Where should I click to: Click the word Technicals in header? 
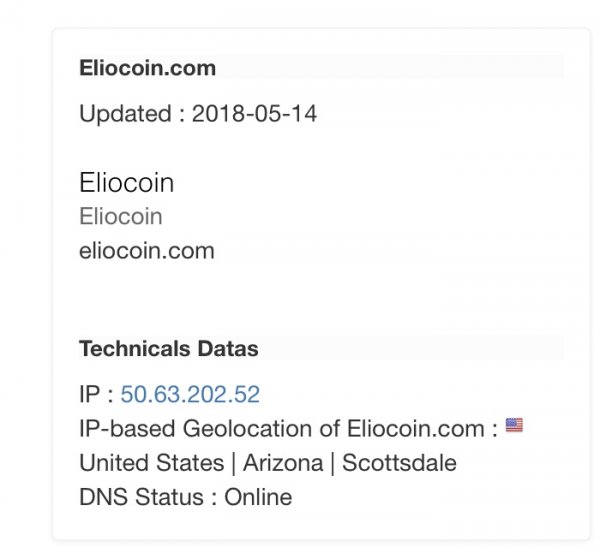(x=135, y=349)
